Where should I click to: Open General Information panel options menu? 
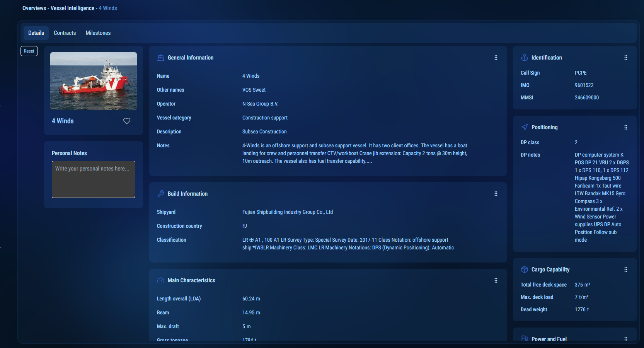click(x=496, y=58)
